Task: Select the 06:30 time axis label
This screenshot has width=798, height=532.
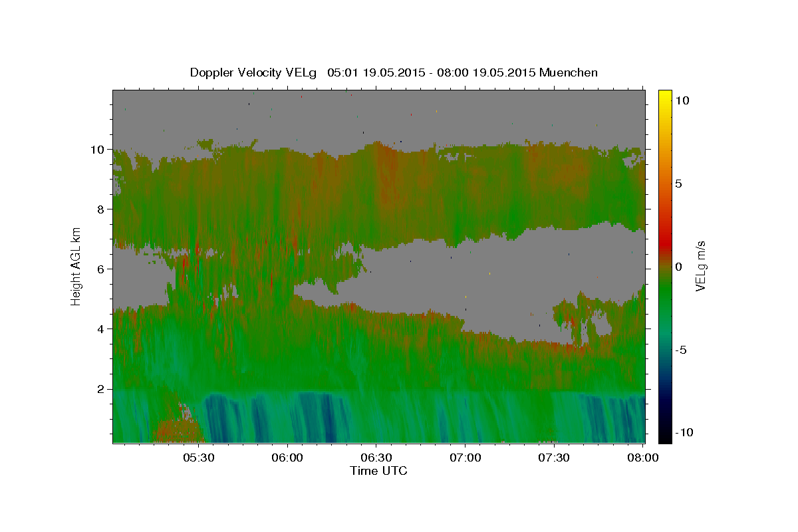Action: [x=376, y=458]
